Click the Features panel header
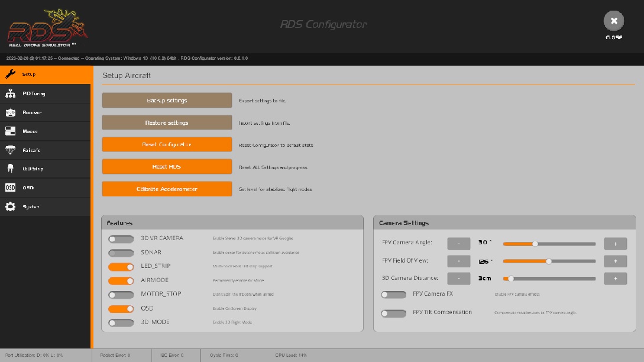The height and width of the screenshot is (362, 644). pyautogui.click(x=232, y=223)
